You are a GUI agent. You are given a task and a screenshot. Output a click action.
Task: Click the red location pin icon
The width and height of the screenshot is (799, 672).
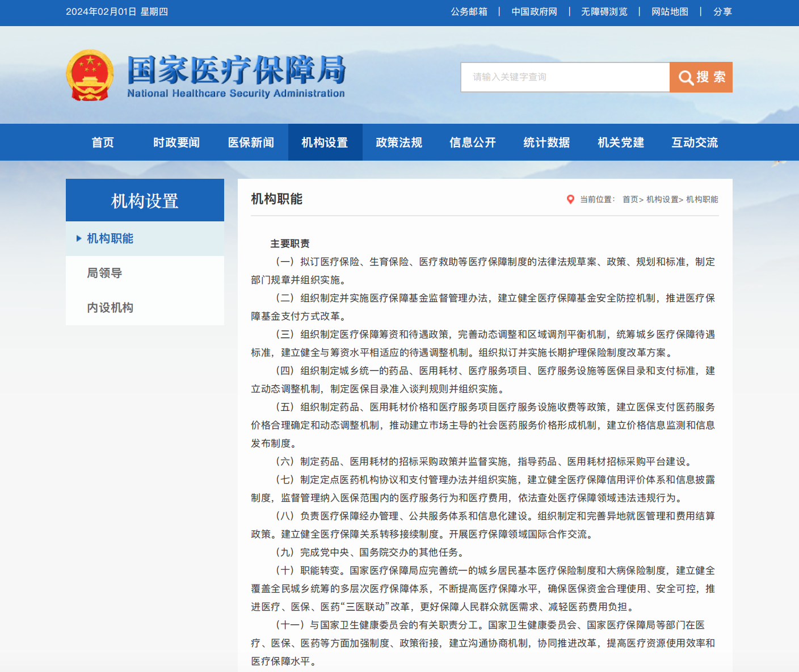(x=570, y=199)
